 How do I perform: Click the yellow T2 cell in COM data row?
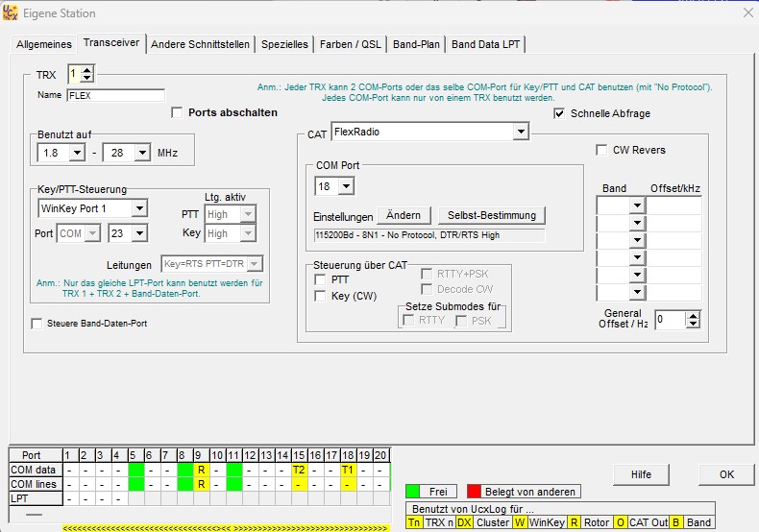pos(300,471)
